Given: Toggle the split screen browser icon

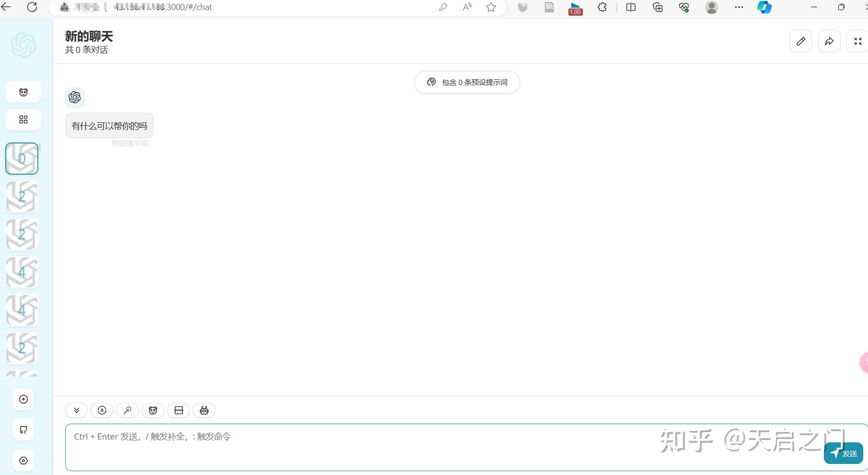Looking at the screenshot, I should click(631, 7).
